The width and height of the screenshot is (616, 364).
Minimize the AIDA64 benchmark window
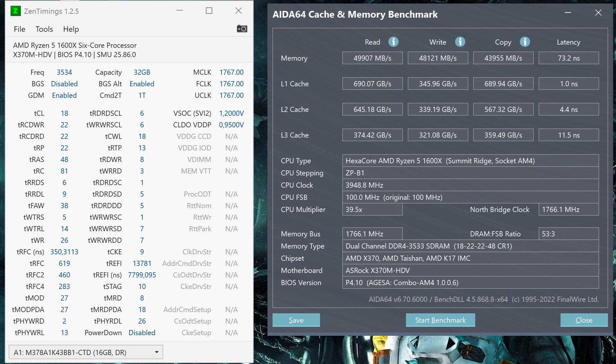point(568,13)
